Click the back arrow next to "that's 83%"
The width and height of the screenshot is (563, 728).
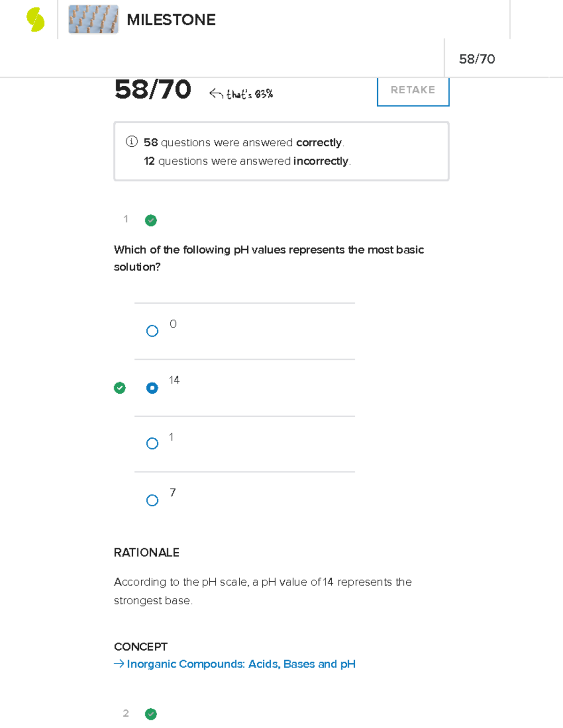(x=216, y=94)
